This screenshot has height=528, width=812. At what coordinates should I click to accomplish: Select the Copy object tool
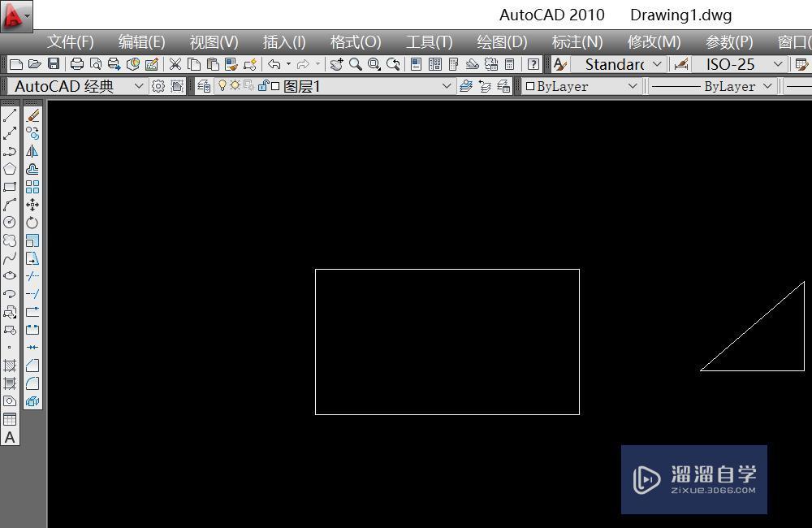32,134
